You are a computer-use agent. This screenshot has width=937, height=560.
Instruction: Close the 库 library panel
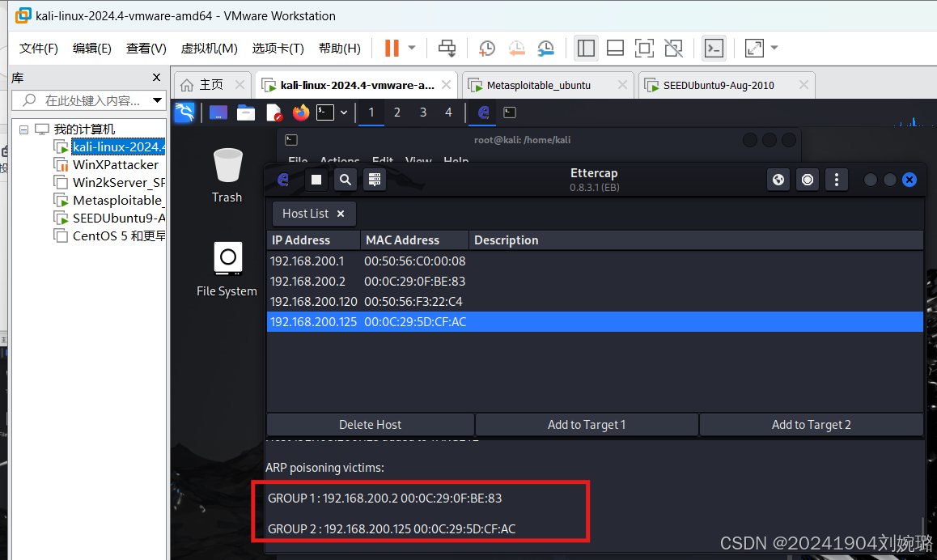(x=156, y=77)
